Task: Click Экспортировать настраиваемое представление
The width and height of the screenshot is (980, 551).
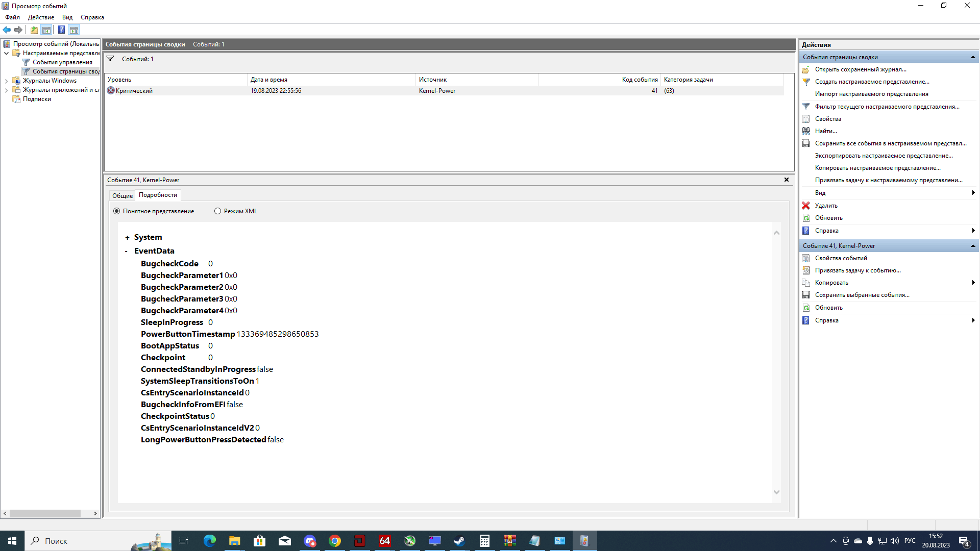Action: point(884,156)
